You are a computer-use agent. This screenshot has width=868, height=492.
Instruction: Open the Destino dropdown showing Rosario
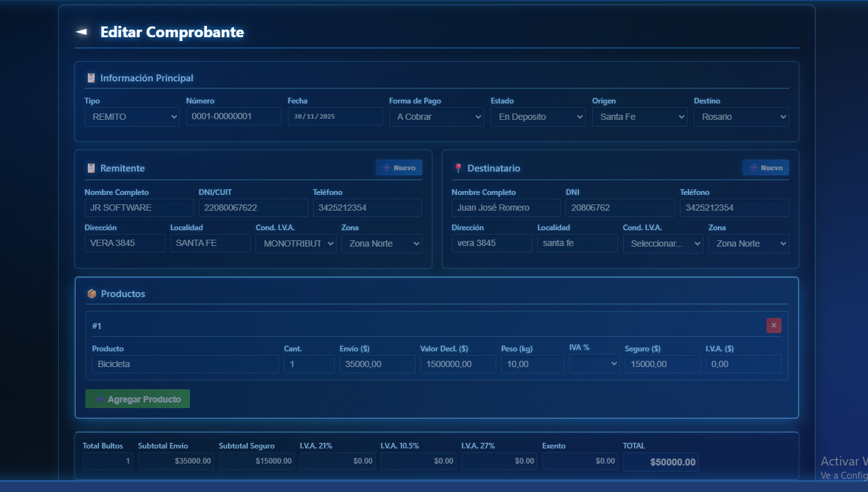[741, 117]
